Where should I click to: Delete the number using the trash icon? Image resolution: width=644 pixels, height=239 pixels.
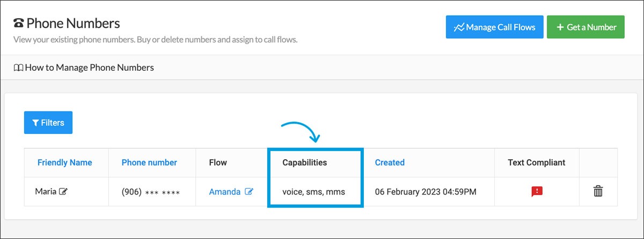click(598, 191)
